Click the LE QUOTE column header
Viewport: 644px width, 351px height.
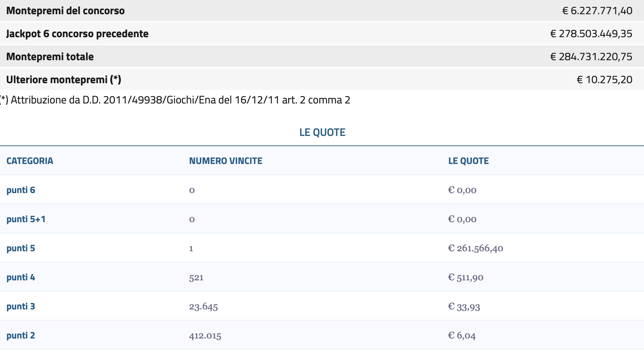[468, 161]
